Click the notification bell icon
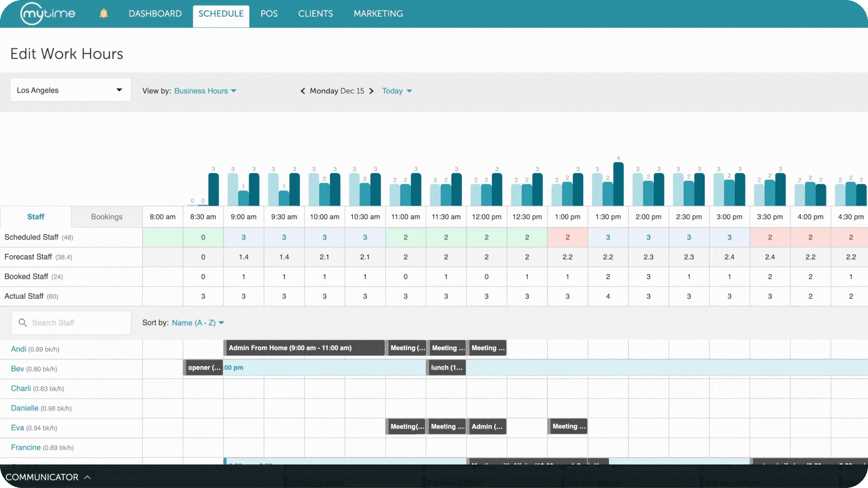This screenshot has width=868, height=488. (104, 14)
